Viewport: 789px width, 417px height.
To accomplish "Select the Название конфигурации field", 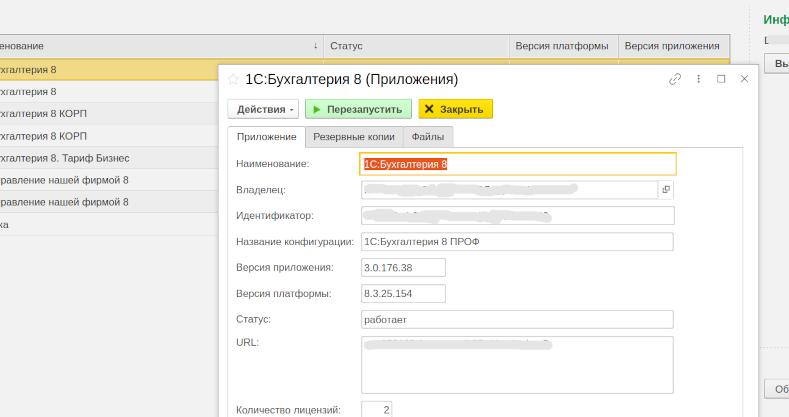I will (517, 241).
